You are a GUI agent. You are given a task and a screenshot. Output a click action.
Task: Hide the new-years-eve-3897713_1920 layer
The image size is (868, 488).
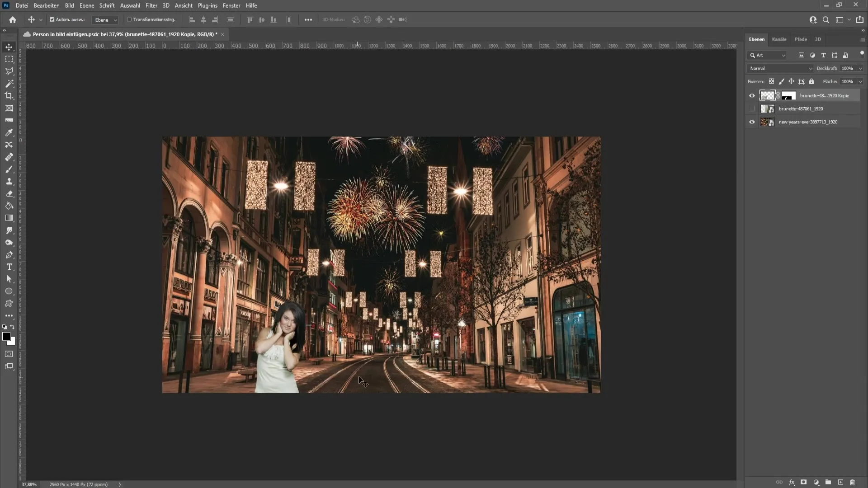(752, 122)
